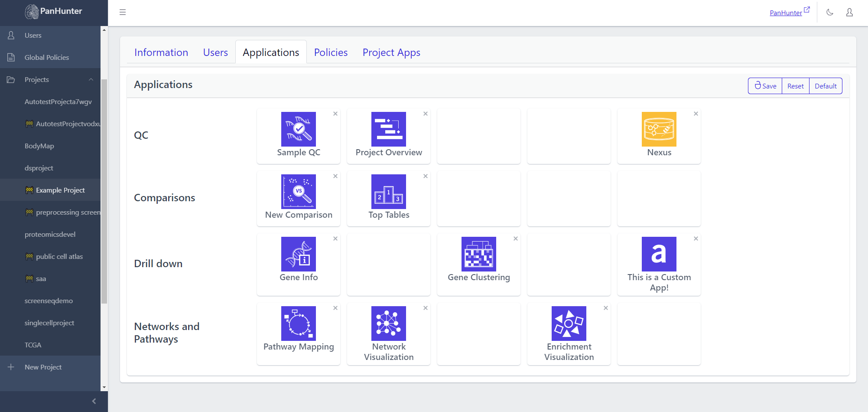Save the applications layout
Image resolution: width=868 pixels, height=412 pixels.
(765, 86)
